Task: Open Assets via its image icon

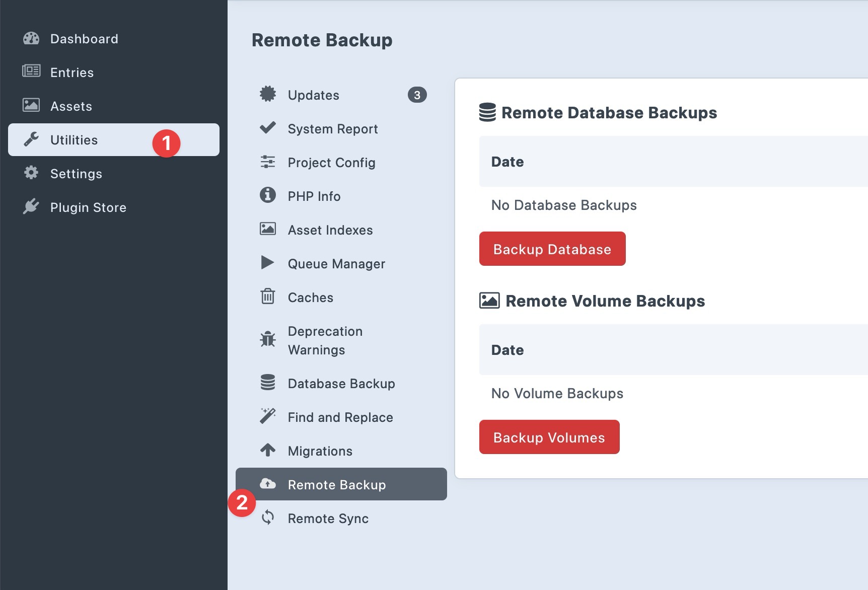Action: pos(31,106)
